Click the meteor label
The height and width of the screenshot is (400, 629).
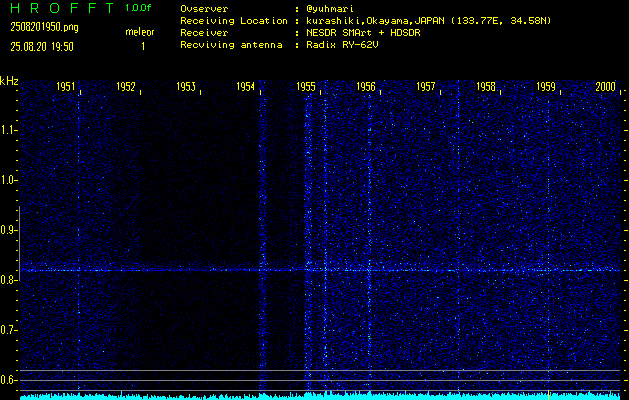140,32
